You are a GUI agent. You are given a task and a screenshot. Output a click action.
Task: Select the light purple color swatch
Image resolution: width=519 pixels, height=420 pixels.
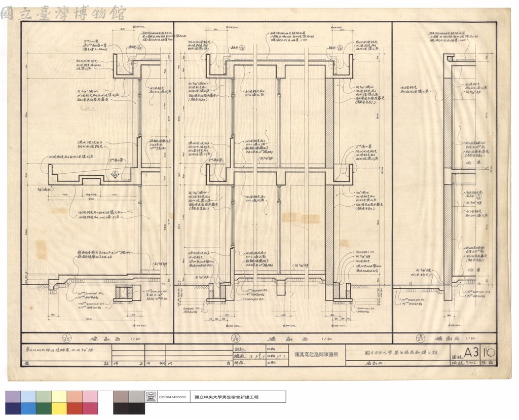point(13,397)
